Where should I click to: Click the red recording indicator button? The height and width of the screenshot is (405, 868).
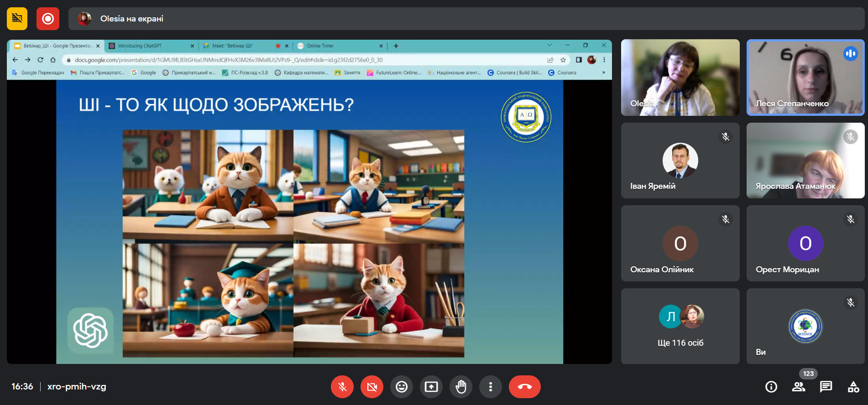pos(48,19)
